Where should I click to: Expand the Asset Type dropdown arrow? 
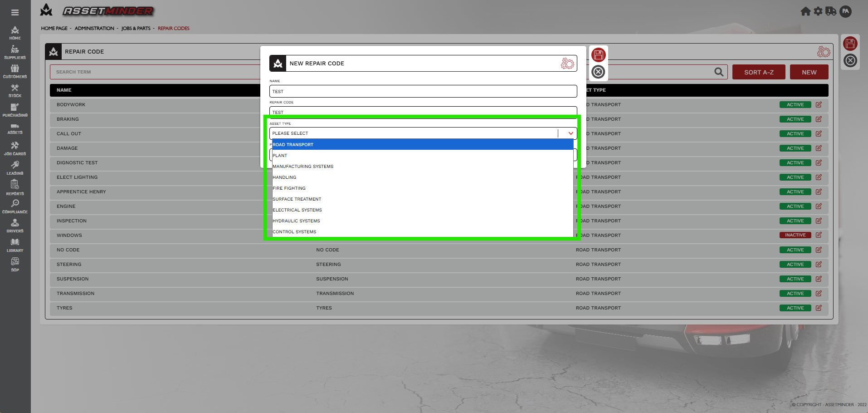(x=571, y=133)
